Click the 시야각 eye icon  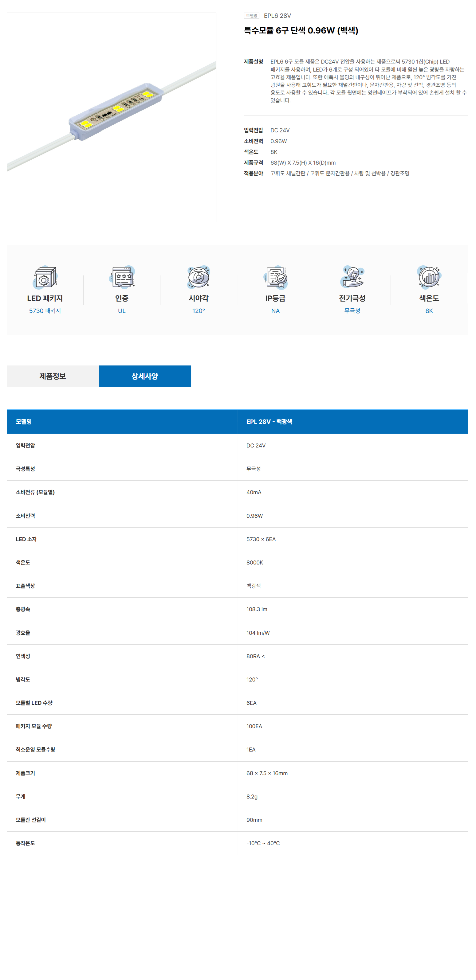click(x=199, y=277)
